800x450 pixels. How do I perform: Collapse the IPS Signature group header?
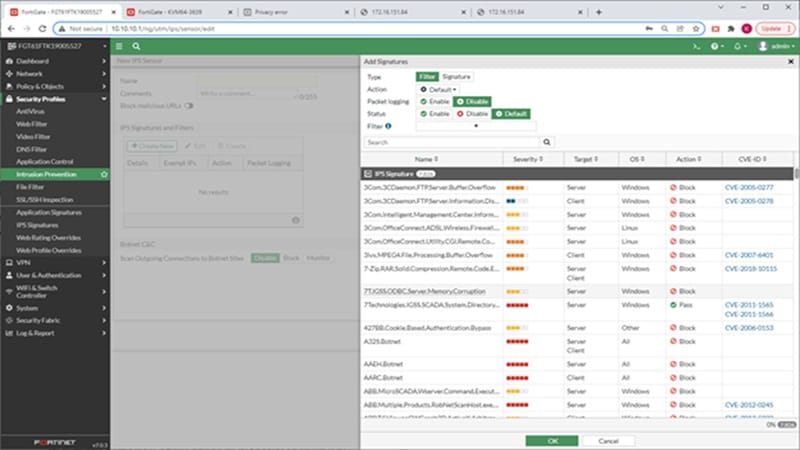(368, 174)
